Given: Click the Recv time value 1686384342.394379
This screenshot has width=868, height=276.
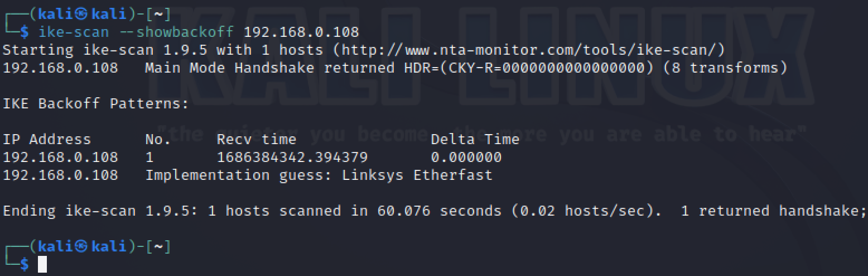Looking at the screenshot, I should (x=292, y=157).
